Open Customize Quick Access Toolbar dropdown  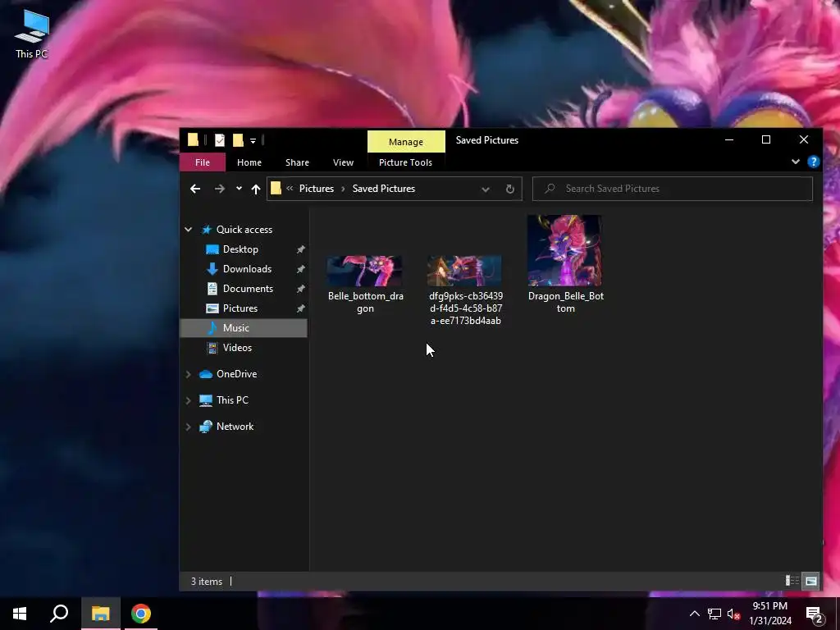click(253, 141)
